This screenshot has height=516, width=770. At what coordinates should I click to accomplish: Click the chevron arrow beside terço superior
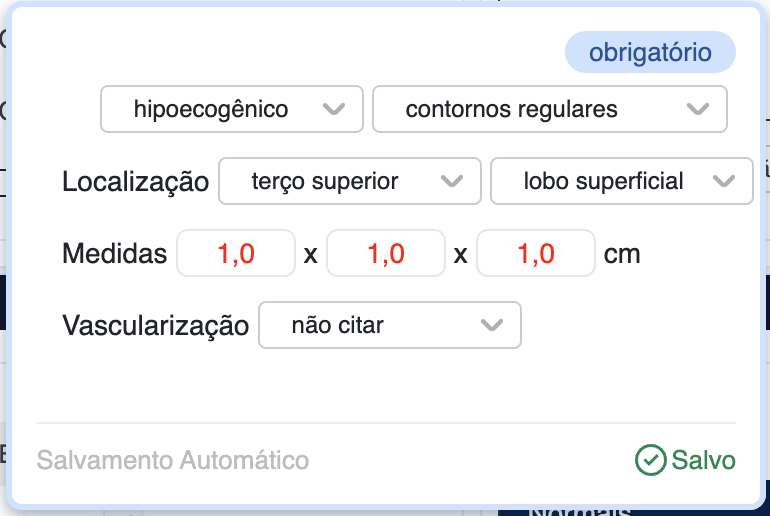click(453, 182)
